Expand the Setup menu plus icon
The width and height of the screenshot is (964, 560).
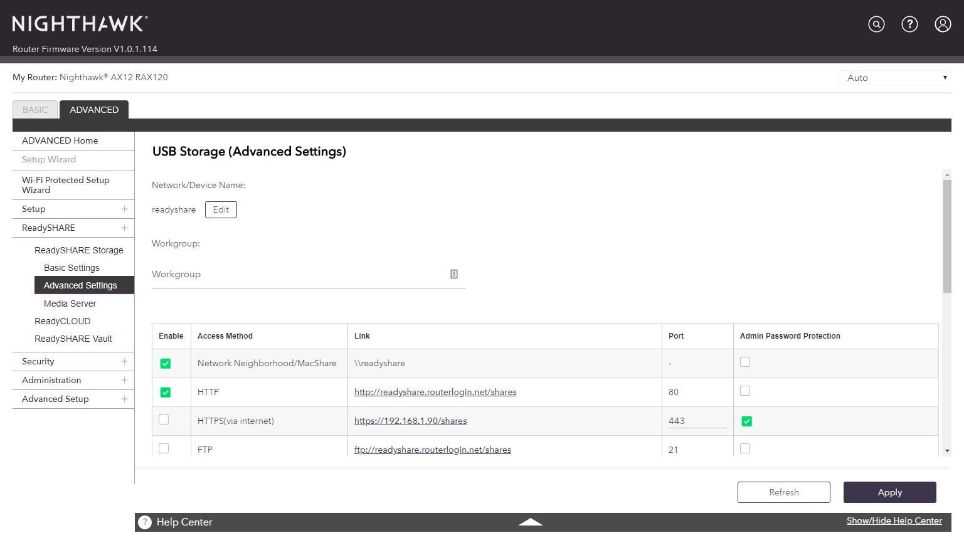coord(124,209)
